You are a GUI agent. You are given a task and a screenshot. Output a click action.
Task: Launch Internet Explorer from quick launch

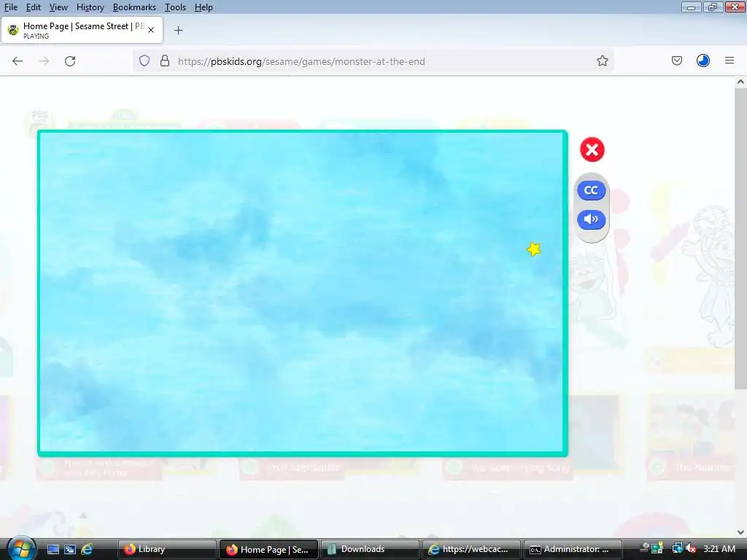click(x=88, y=549)
